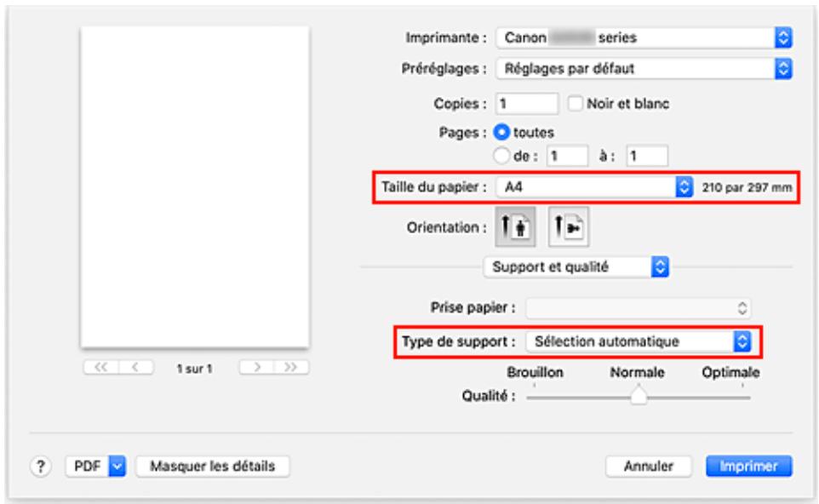Open the PDF options arrow
819x504 pixels.
tap(117, 466)
